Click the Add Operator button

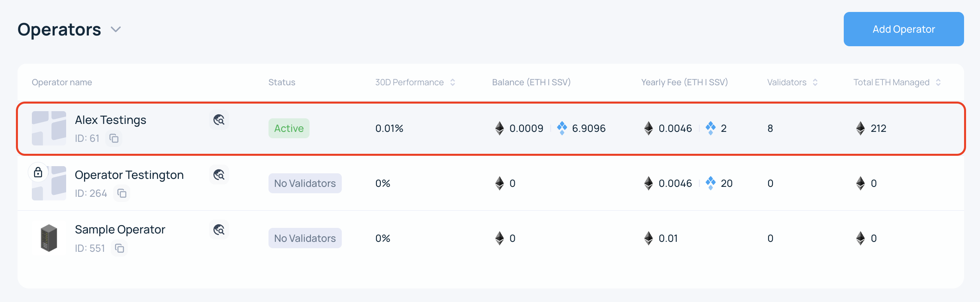904,29
